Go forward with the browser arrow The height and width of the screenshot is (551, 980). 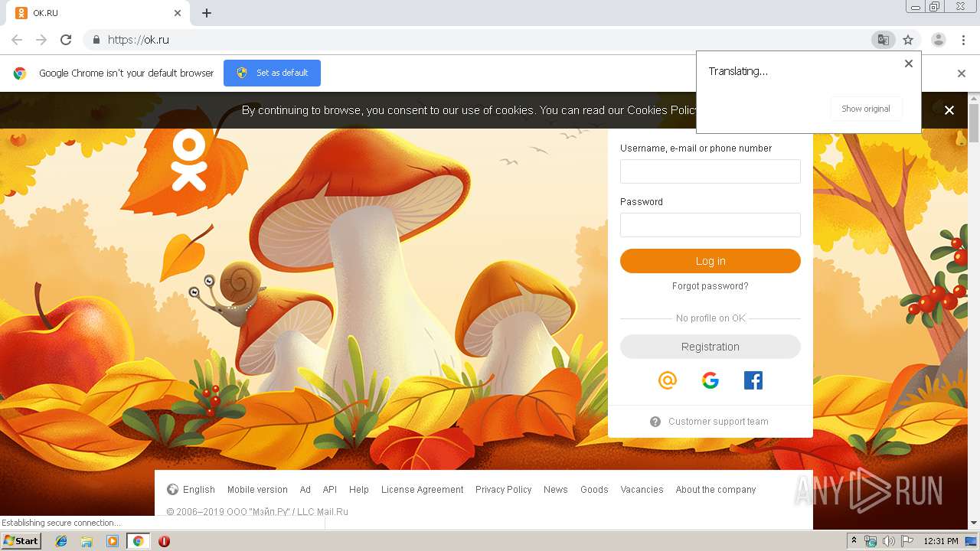pos(41,40)
